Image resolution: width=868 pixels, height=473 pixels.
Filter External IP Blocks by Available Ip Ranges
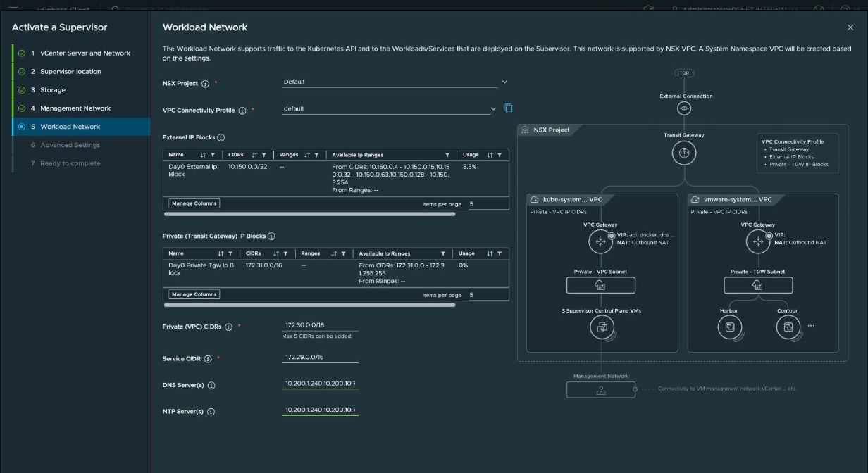pos(447,155)
